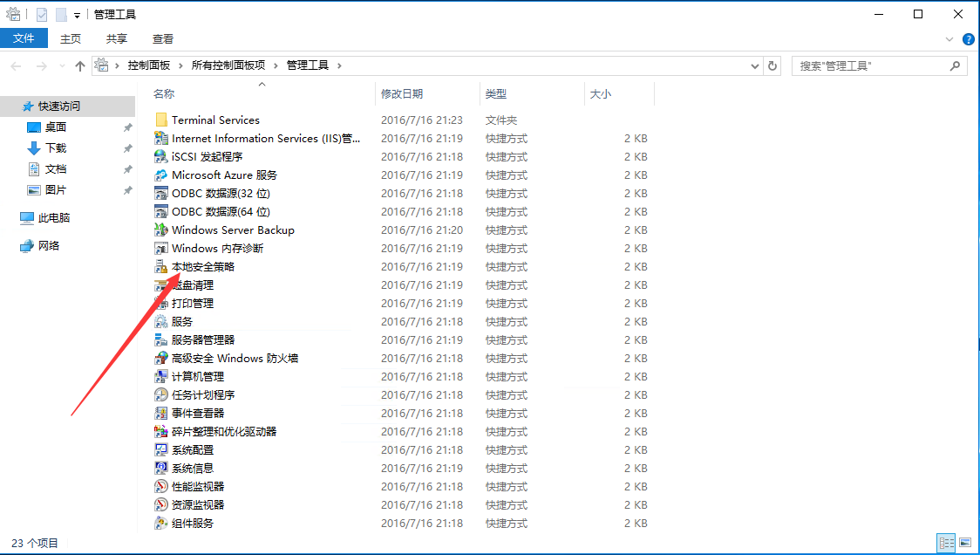The image size is (980, 555).
Task: Navigate to 此电脑 in sidebar
Action: (54, 218)
